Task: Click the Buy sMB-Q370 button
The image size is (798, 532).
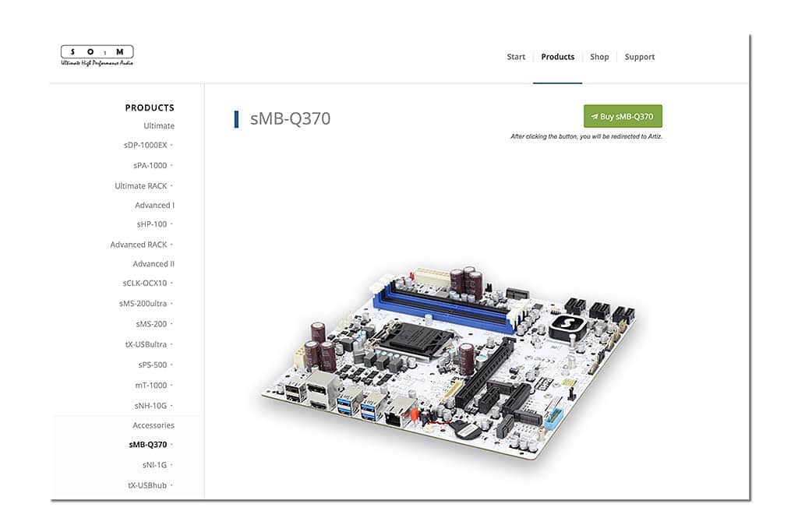Action: tap(623, 117)
